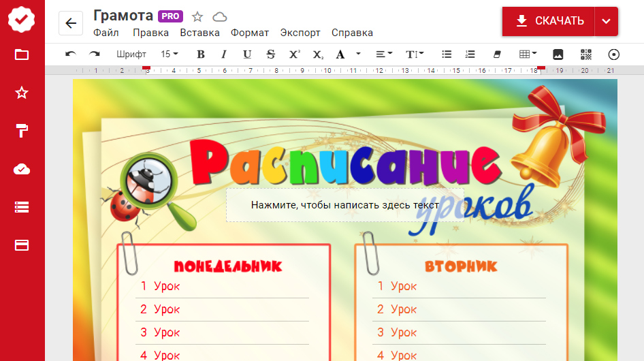
Task: Click '1 Урок' under ВТОРНИК
Action: (x=397, y=286)
